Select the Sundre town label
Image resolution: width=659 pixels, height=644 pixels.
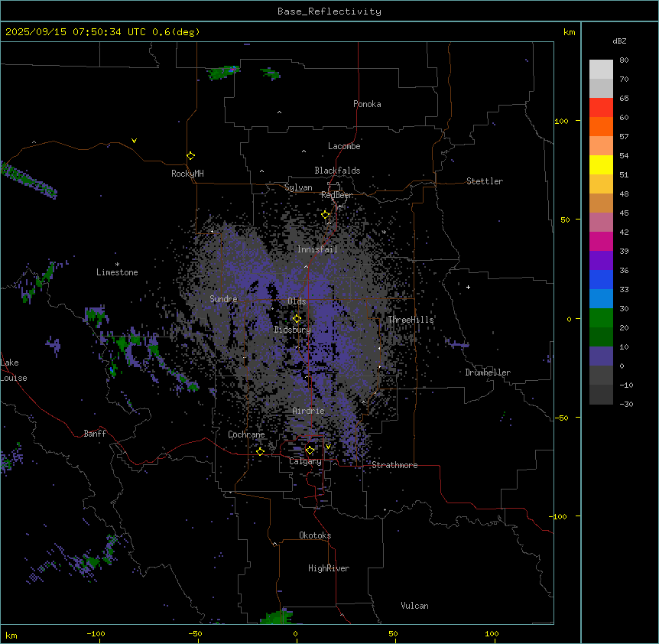tap(223, 299)
